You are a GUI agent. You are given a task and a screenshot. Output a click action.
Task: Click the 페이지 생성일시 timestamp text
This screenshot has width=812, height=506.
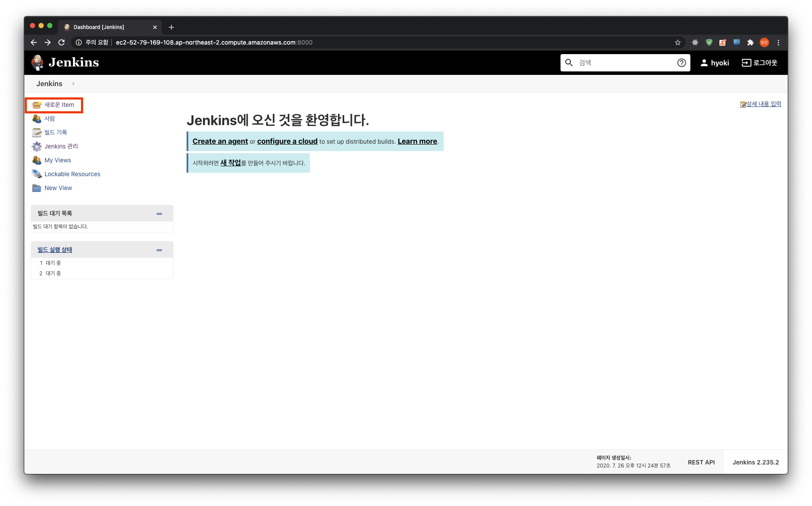634,462
